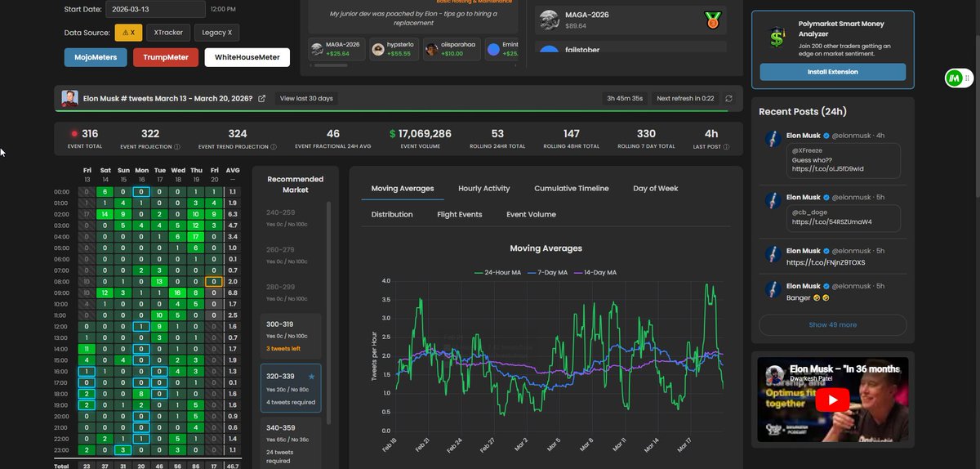Switch to MojoMeters

(96, 57)
